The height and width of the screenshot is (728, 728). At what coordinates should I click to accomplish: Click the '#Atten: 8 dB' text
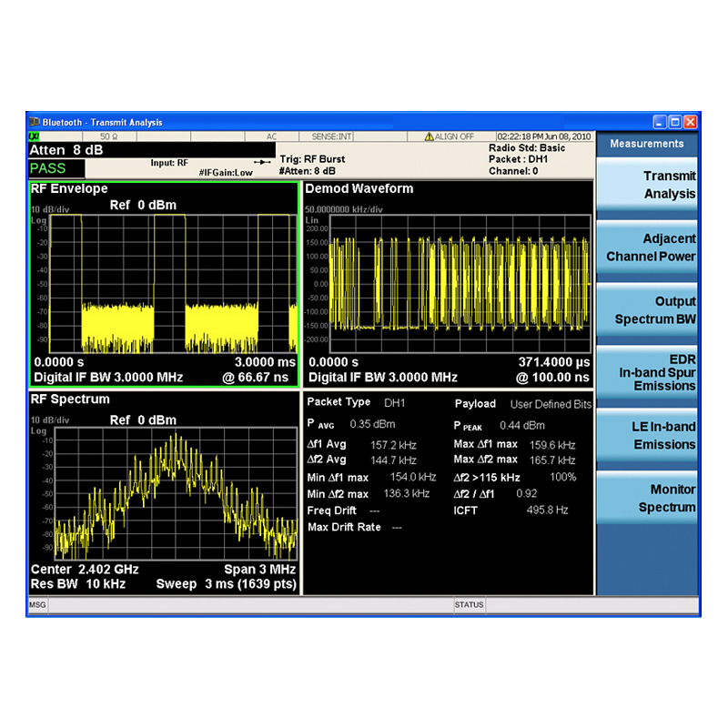(x=307, y=171)
